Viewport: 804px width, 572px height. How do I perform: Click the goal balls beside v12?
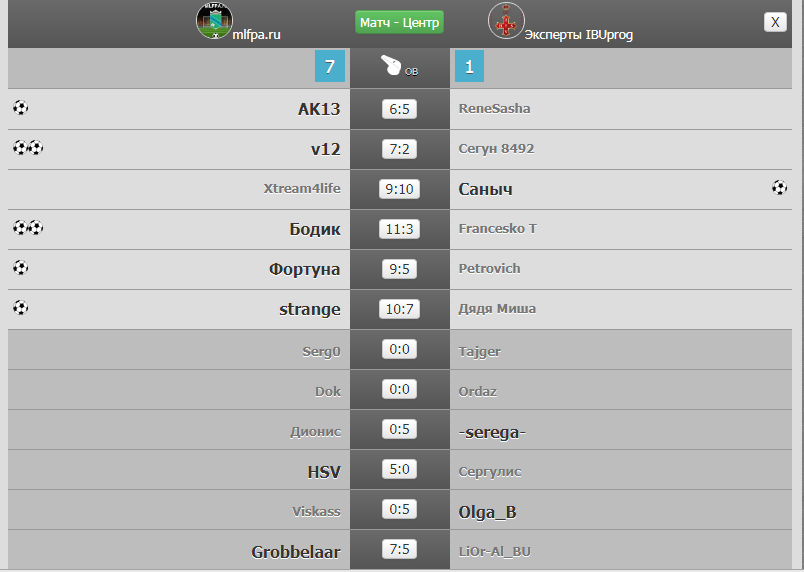tap(28, 148)
